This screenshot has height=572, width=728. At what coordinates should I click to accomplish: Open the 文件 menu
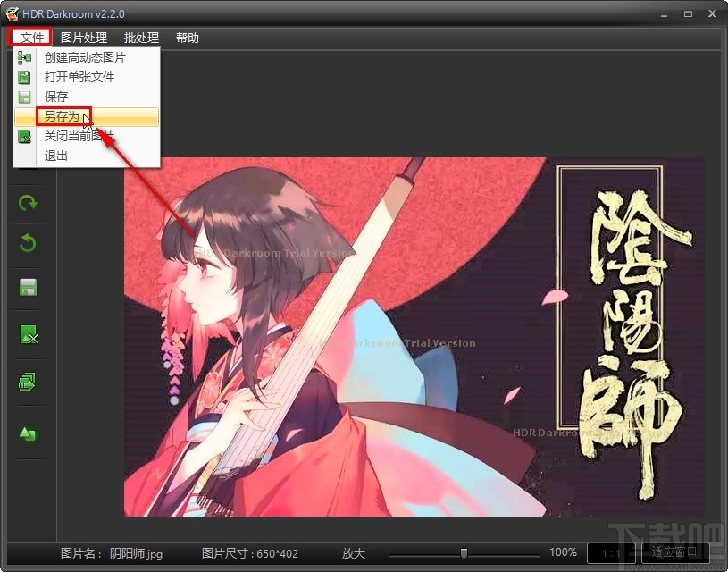tap(30, 38)
